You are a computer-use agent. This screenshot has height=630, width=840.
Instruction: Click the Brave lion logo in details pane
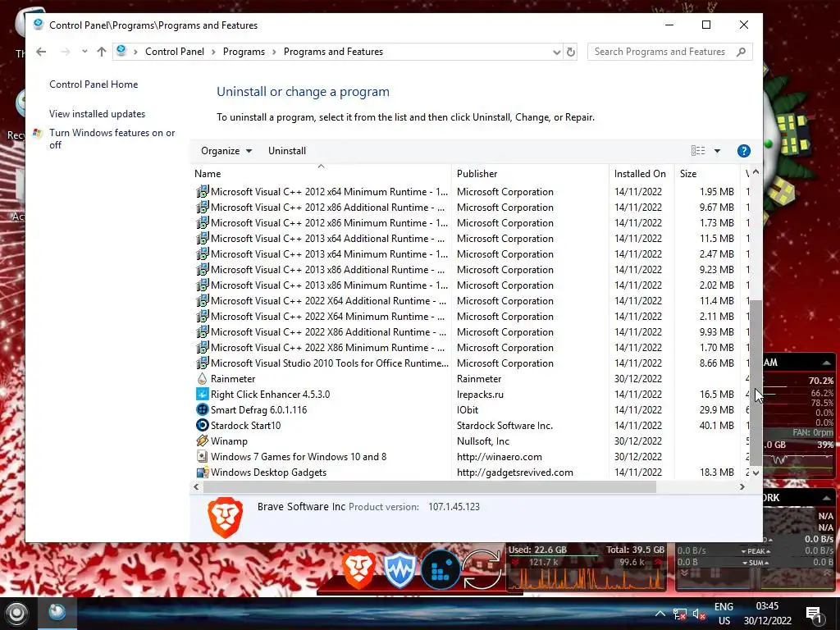(226, 518)
